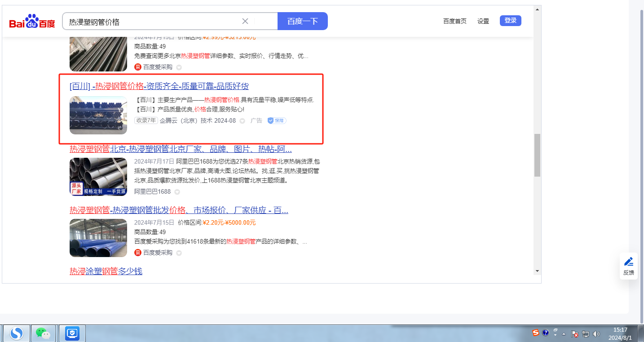Go to 百度首页
Screen dimensions: 644x342
point(455,21)
